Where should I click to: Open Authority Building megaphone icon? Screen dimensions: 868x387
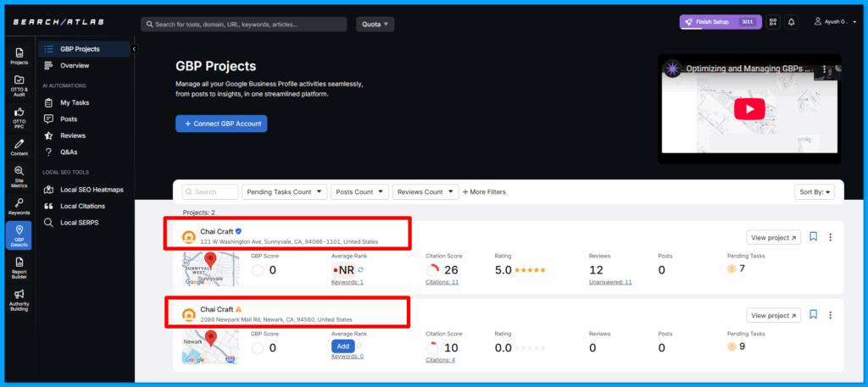(19, 301)
